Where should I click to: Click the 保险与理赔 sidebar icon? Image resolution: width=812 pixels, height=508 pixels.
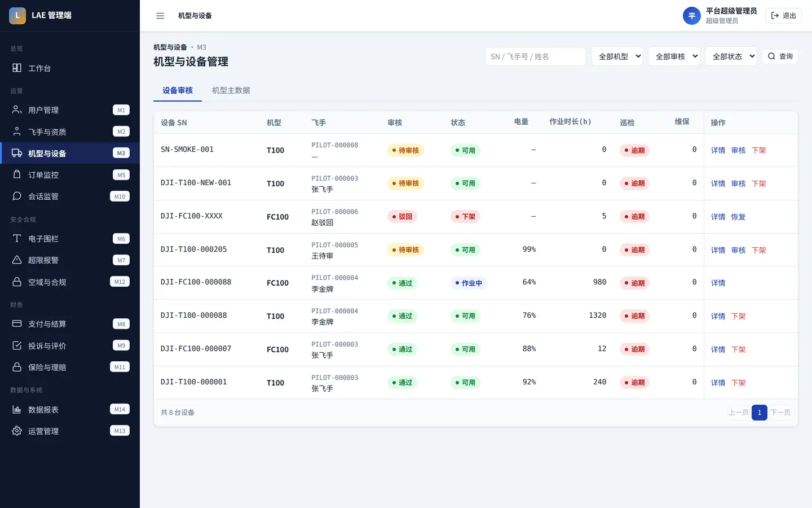click(x=17, y=367)
